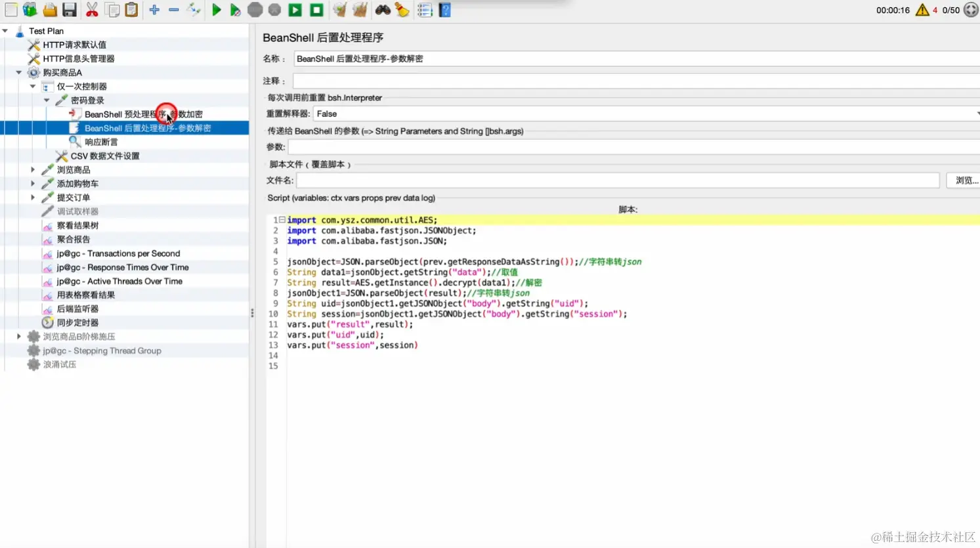
Task: Clear results with single broom icon
Action: pyautogui.click(x=339, y=10)
